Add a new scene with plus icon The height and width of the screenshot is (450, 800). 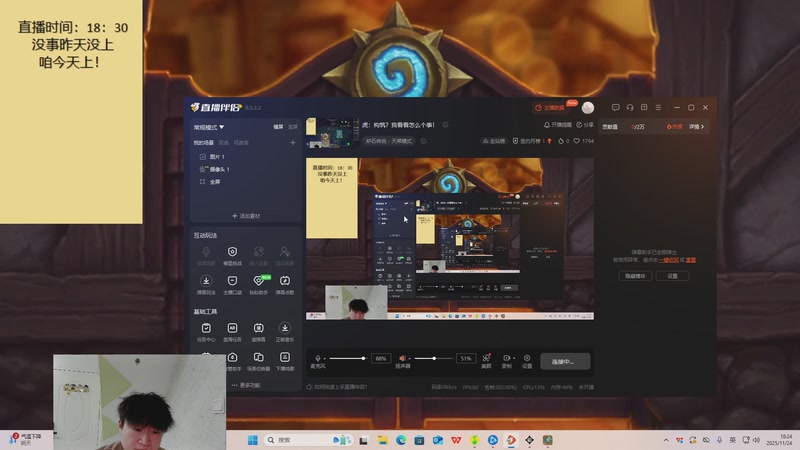pyautogui.click(x=293, y=143)
